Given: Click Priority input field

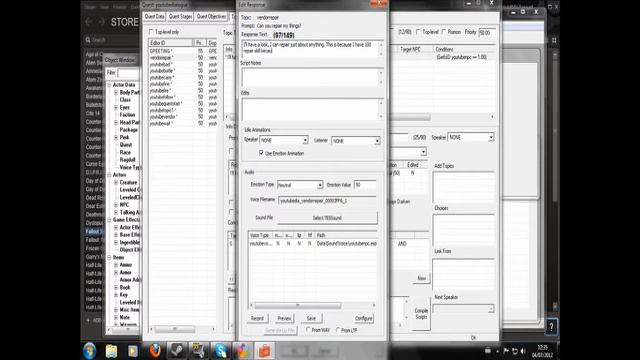Looking at the screenshot, I should (487, 32).
